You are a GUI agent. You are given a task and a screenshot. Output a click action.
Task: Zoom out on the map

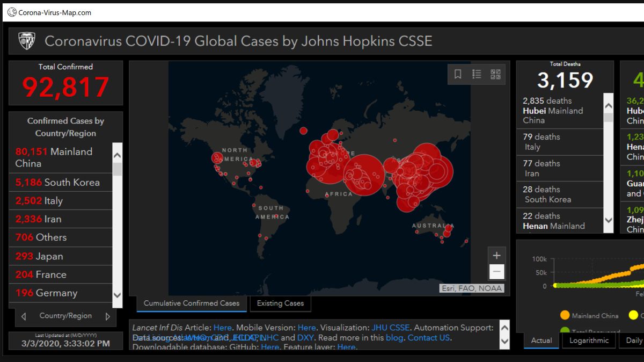497,272
